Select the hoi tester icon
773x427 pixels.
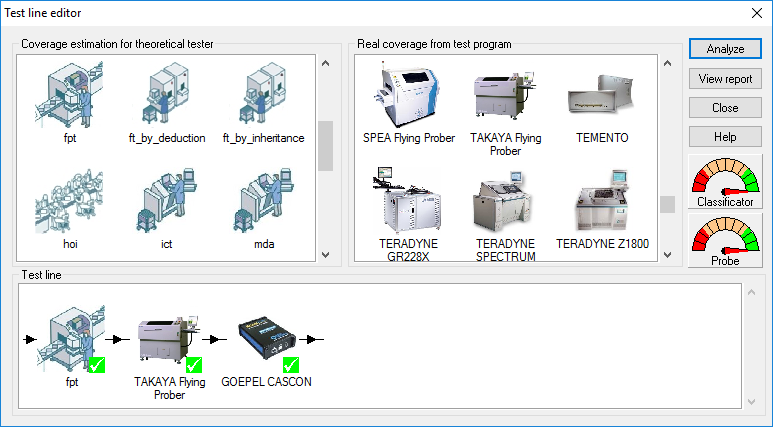[69, 201]
